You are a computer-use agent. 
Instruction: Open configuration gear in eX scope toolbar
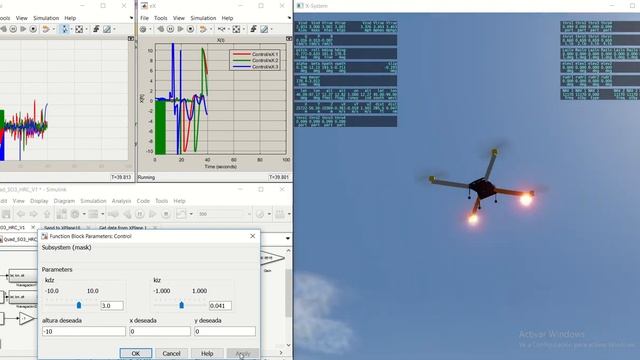[143, 29]
